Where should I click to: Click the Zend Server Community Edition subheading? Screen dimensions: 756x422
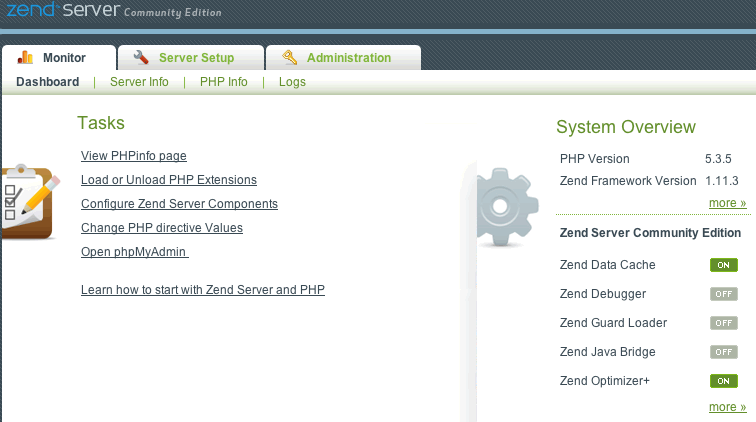pyautogui.click(x=650, y=233)
